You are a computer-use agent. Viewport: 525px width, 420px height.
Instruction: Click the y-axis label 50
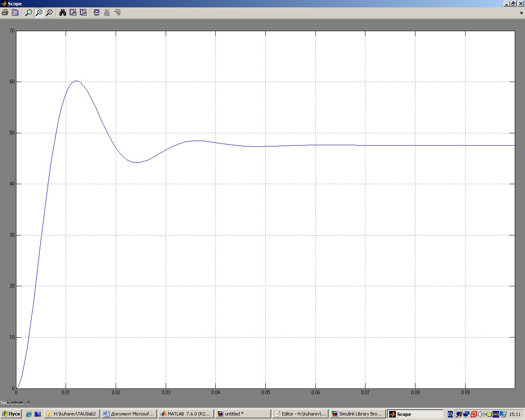pyautogui.click(x=12, y=133)
